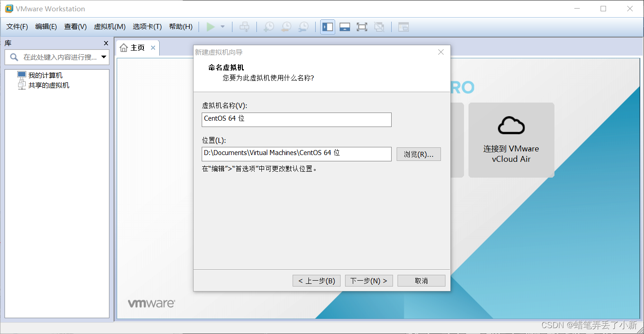This screenshot has width=644, height=334.
Task: Click the revert to snapshot icon
Action: click(x=286, y=27)
